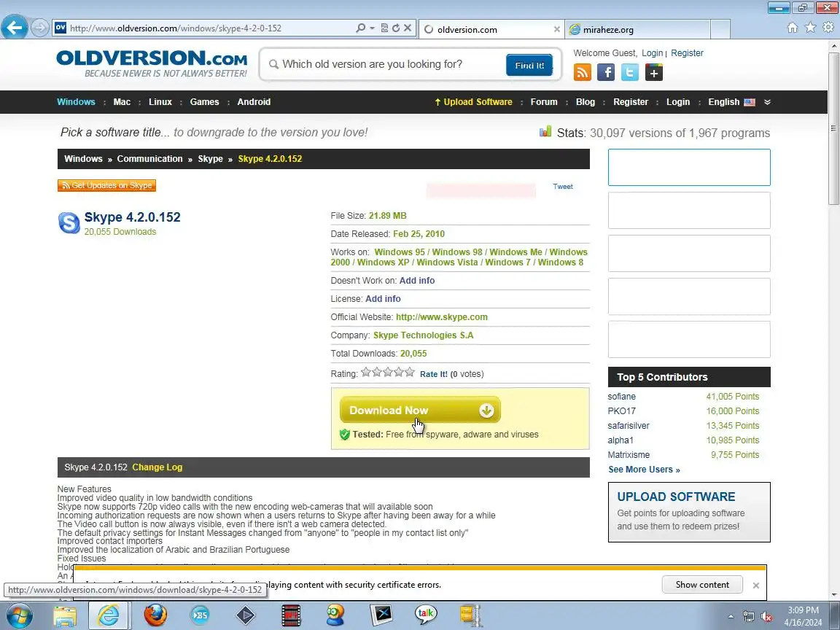
Task: Open the Twitter icon
Action: (x=630, y=71)
